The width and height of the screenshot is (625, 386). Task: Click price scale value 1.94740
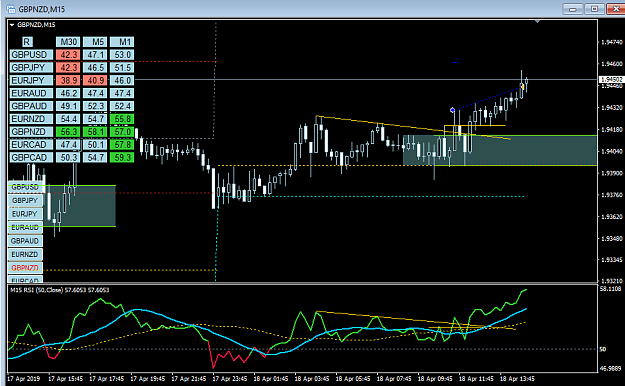(x=612, y=42)
